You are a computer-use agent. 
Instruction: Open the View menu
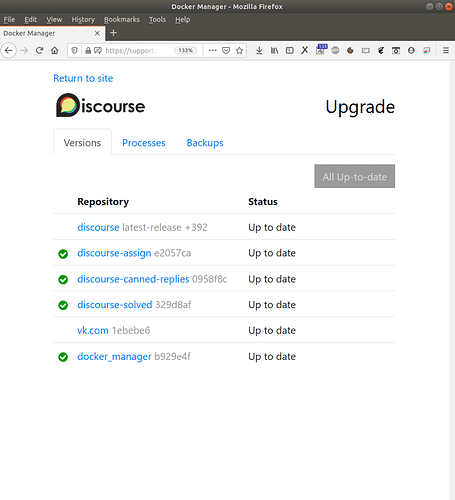coord(54,20)
